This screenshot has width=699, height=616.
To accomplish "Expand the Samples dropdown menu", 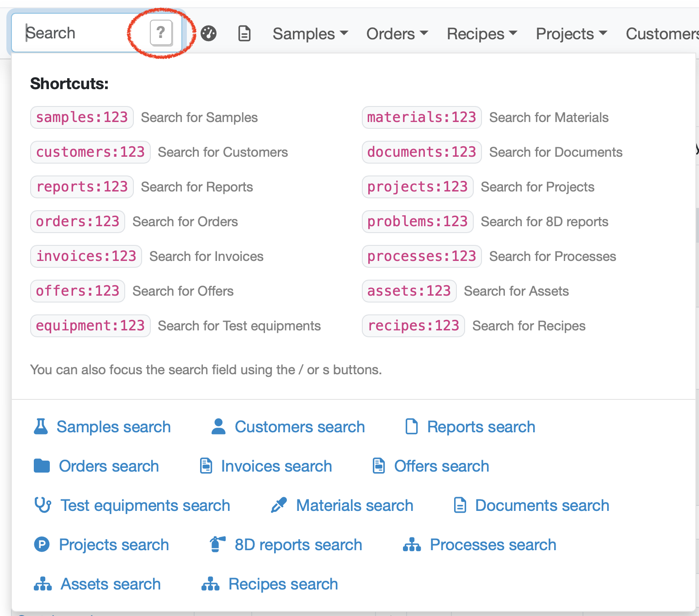I will [x=310, y=34].
